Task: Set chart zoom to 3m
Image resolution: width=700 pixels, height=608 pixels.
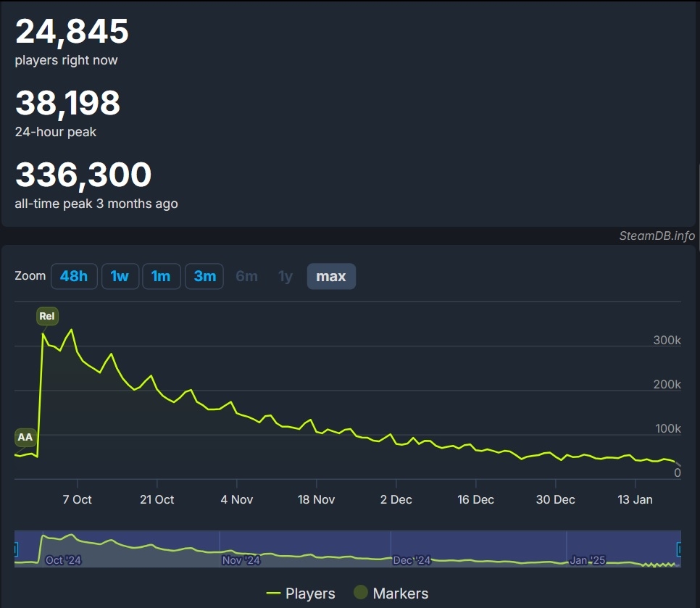Action: pyautogui.click(x=204, y=276)
